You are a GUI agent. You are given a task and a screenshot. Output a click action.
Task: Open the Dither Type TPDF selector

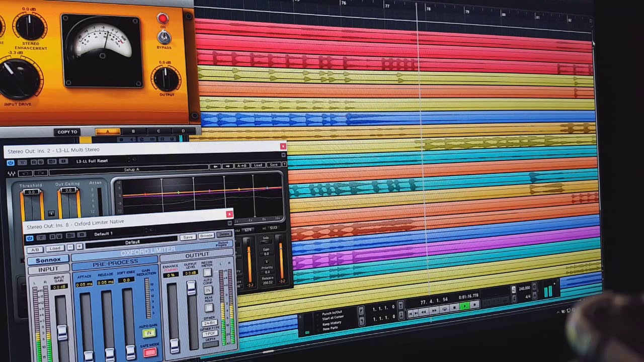click(x=210, y=334)
